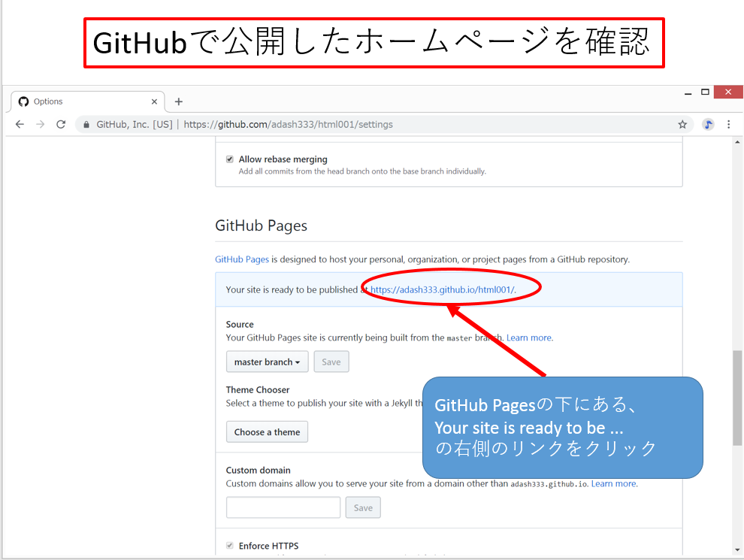Open the Chrome profile avatar
744x560 pixels.
(708, 125)
